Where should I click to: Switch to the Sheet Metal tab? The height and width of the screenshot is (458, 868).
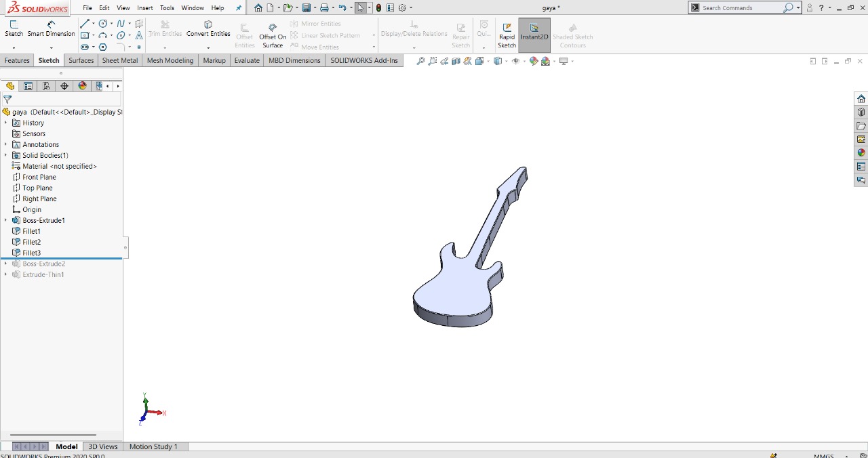[120, 60]
